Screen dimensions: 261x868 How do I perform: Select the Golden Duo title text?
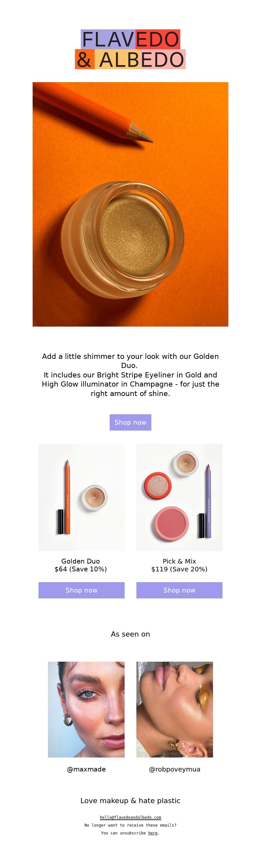81,561
